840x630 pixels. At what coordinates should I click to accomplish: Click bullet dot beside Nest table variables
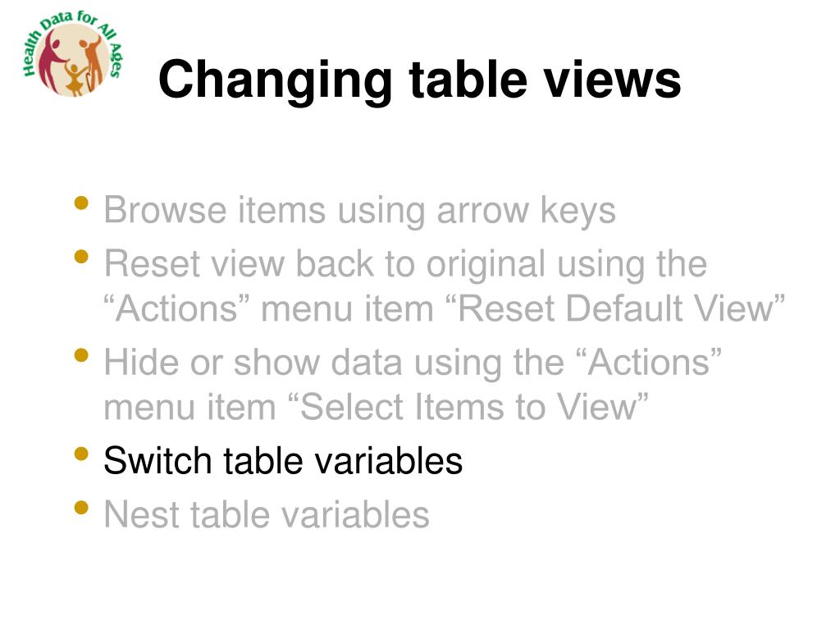81,507
